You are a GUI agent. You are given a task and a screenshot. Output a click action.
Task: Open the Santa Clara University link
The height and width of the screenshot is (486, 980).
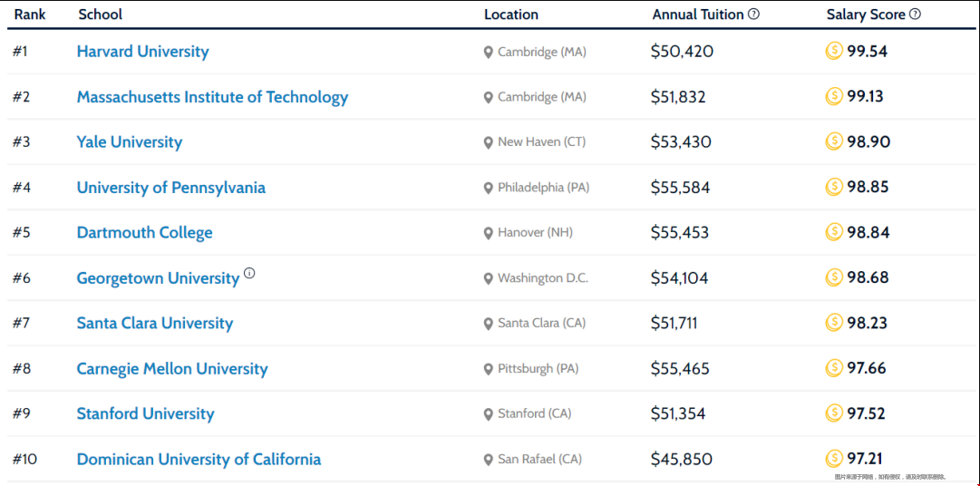pos(155,324)
